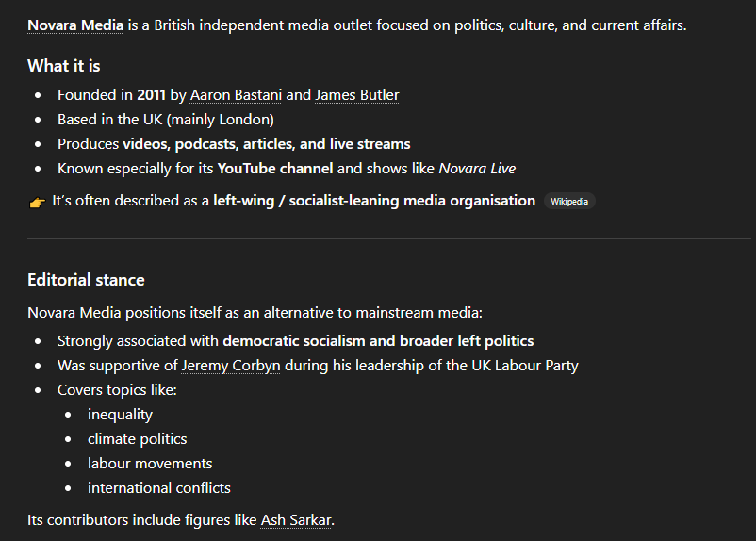This screenshot has width=756, height=541.
Task: Click the bold "democratic socialism and broader left politics" text
Action: pos(378,341)
